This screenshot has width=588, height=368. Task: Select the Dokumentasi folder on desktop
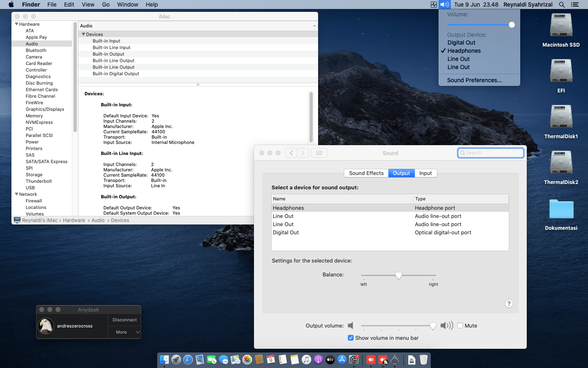click(561, 214)
